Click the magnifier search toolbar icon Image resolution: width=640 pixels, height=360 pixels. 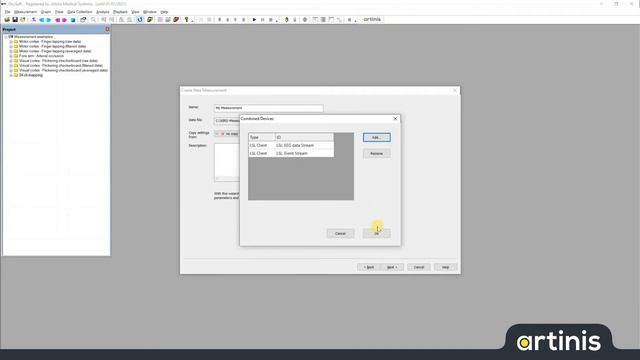[93, 20]
